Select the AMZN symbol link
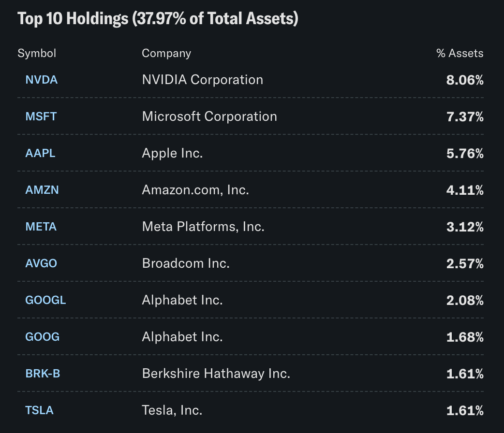 pyautogui.click(x=42, y=190)
